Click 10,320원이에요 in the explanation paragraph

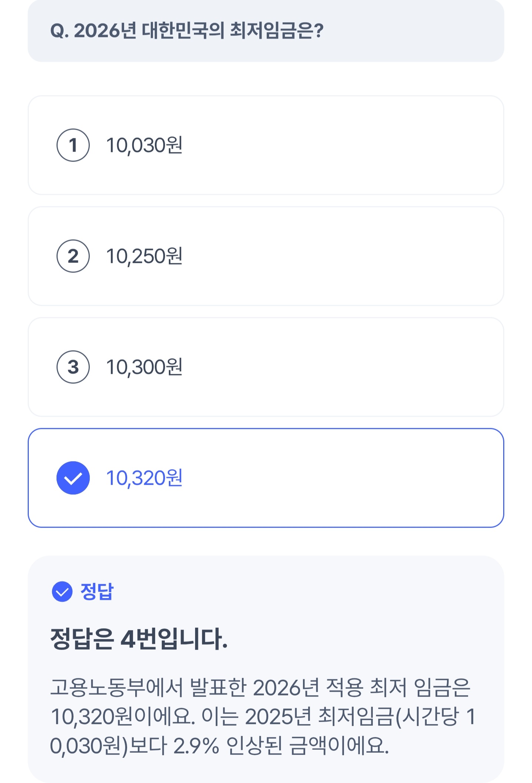coord(123,716)
